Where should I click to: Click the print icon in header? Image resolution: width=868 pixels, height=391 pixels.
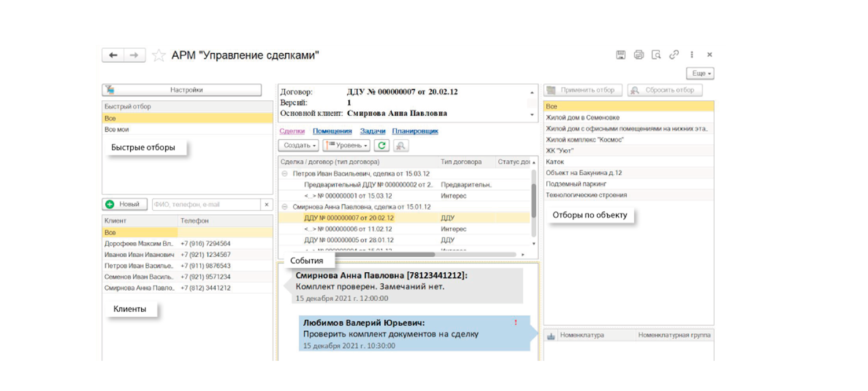638,55
